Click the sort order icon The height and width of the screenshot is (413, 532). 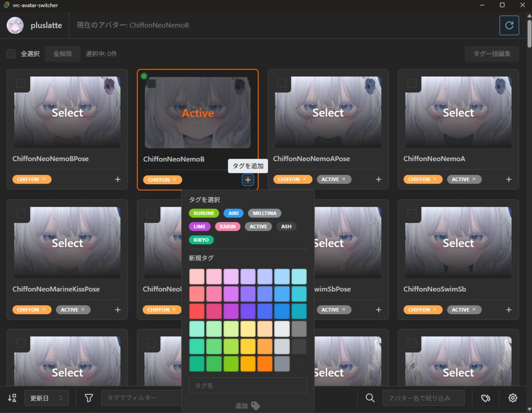(x=11, y=397)
